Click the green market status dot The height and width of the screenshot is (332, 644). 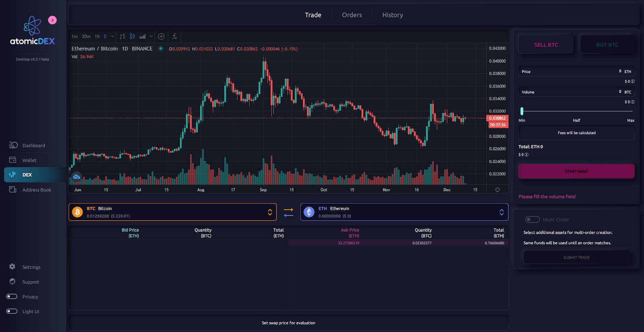pyautogui.click(x=161, y=49)
